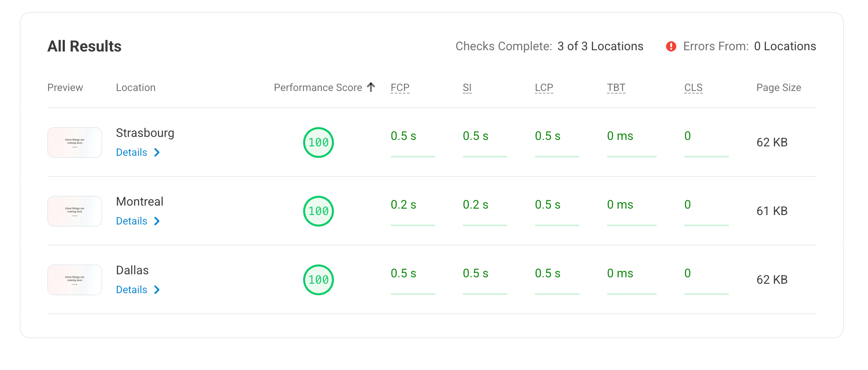This screenshot has height=370, width=868.
Task: Click Strasbourg's 100 performance score badge
Action: pos(319,143)
